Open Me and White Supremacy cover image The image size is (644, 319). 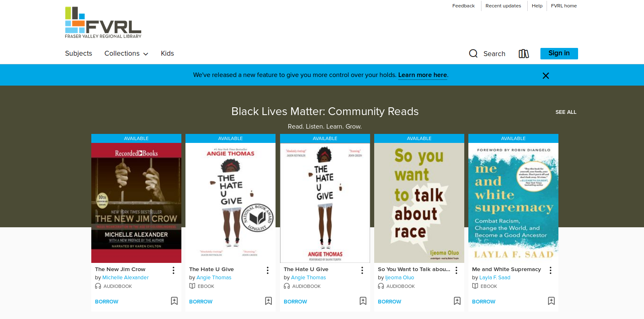[x=513, y=203]
